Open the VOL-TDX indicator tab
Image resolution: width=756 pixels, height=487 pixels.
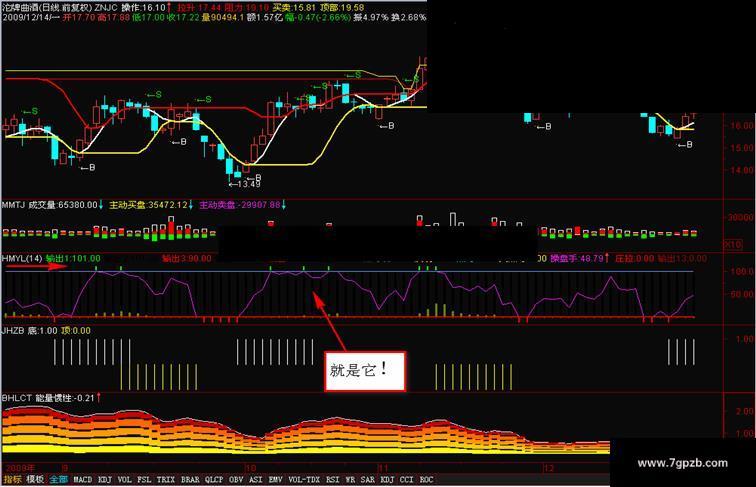[304, 480]
